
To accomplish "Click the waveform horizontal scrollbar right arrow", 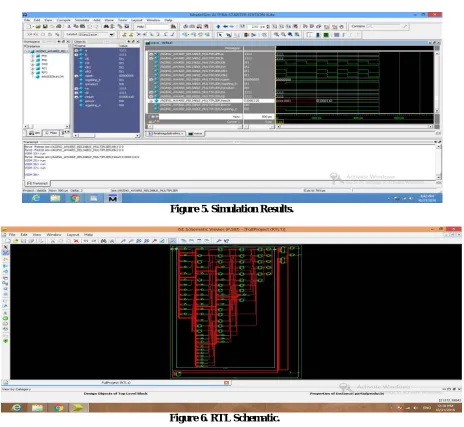I will pos(430,126).
